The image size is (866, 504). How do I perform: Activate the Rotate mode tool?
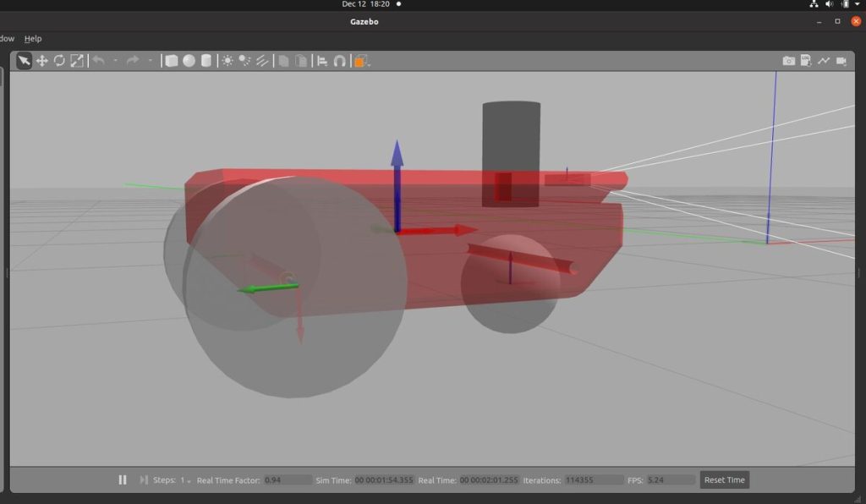[x=58, y=60]
